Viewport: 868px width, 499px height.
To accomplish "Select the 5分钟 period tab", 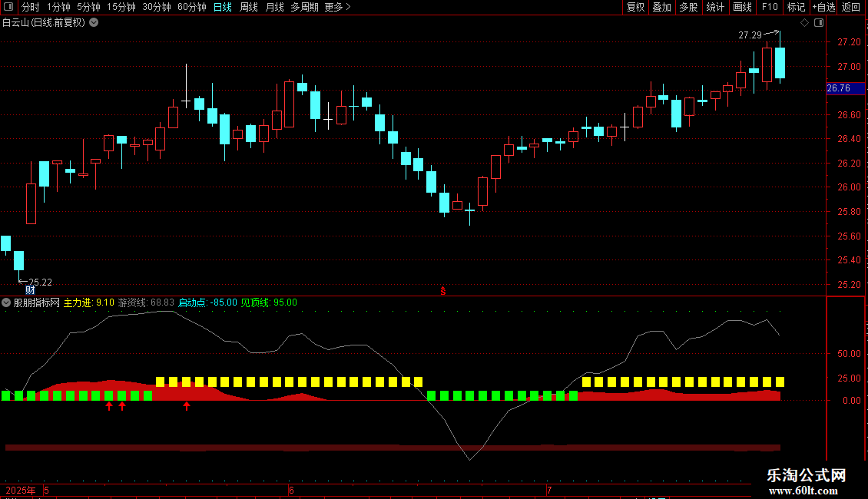I will point(88,7).
